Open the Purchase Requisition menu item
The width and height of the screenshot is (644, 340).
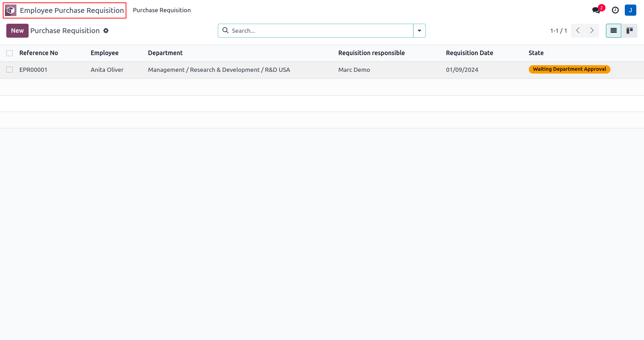[162, 10]
